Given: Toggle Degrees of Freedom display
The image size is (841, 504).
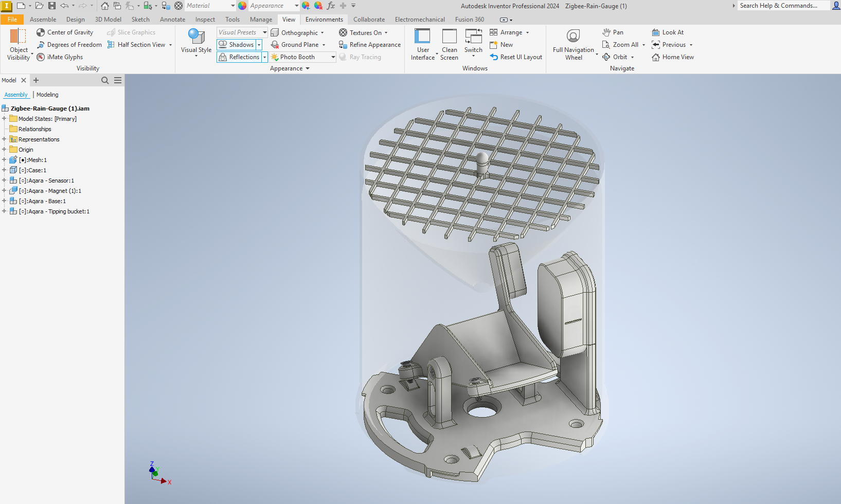Looking at the screenshot, I should (69, 45).
